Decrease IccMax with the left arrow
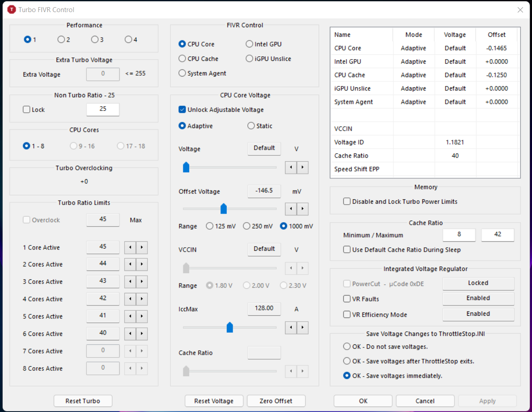Screen dimensions: 532x412 [291, 327]
